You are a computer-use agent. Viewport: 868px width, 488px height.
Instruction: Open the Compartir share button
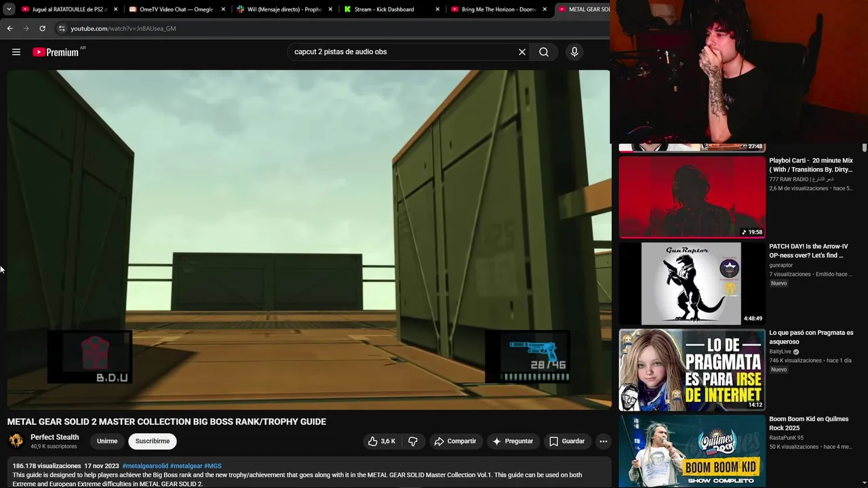pos(455,441)
